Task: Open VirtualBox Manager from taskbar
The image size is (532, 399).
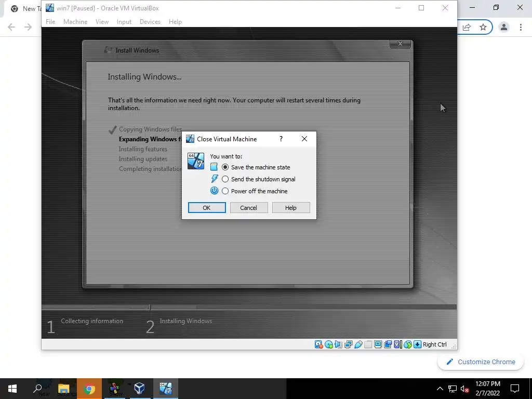Action: click(x=140, y=389)
